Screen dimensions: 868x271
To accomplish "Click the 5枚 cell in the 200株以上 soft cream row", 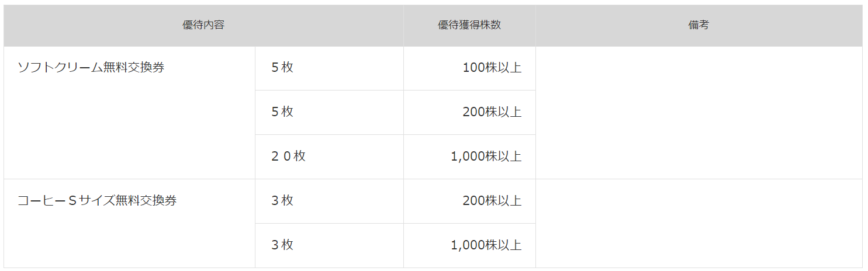I will [x=329, y=113].
